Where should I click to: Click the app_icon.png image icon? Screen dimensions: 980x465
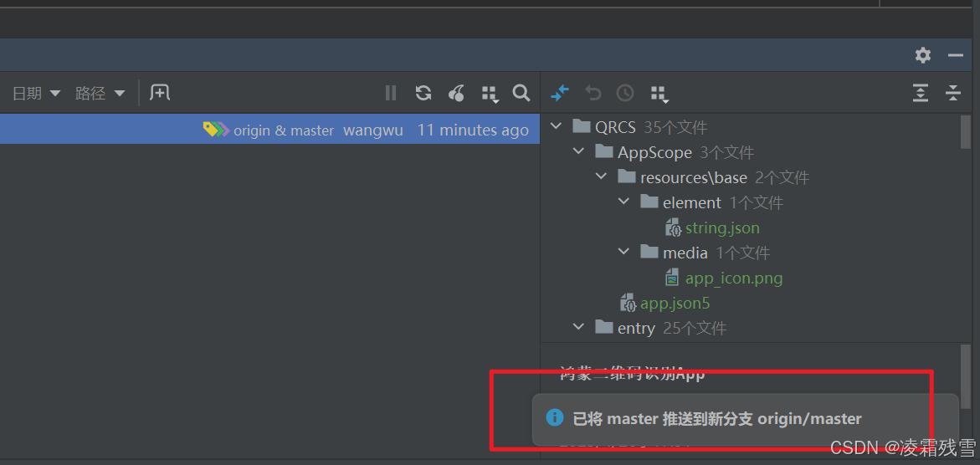pyautogui.click(x=673, y=277)
